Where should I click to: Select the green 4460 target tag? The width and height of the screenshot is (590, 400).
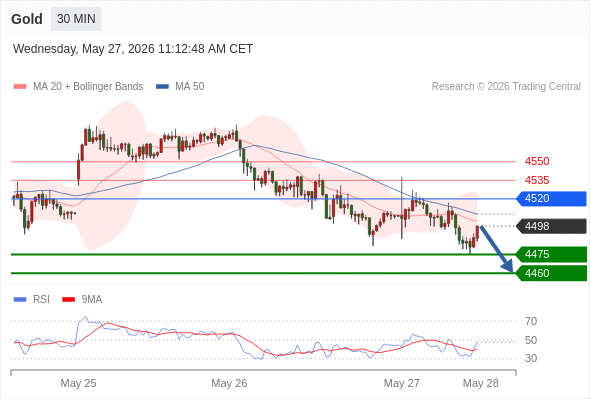tap(551, 273)
